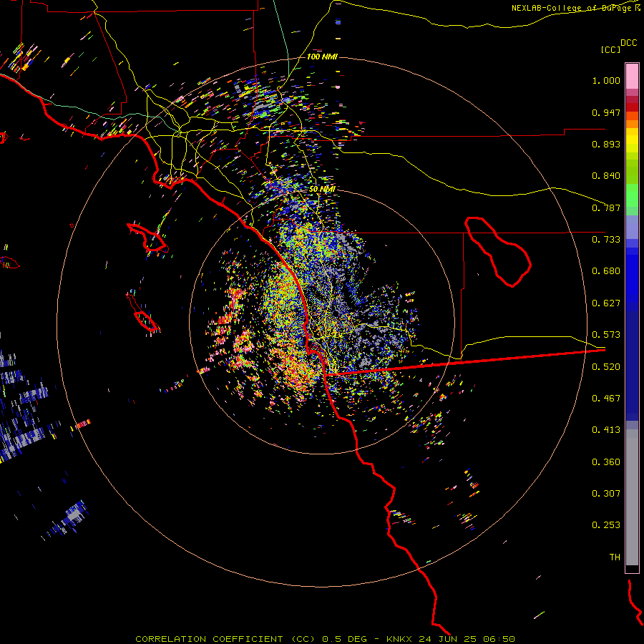The width and height of the screenshot is (644, 644).
Task: Select the 0.253 scale value
Action: pyautogui.click(x=606, y=525)
